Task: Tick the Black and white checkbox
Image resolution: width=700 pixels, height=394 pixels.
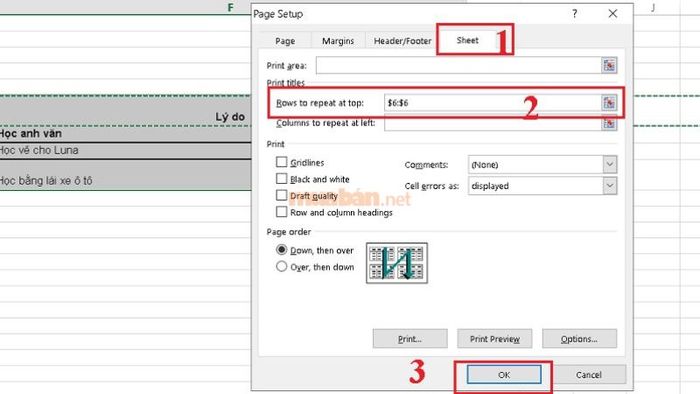Action: click(281, 178)
